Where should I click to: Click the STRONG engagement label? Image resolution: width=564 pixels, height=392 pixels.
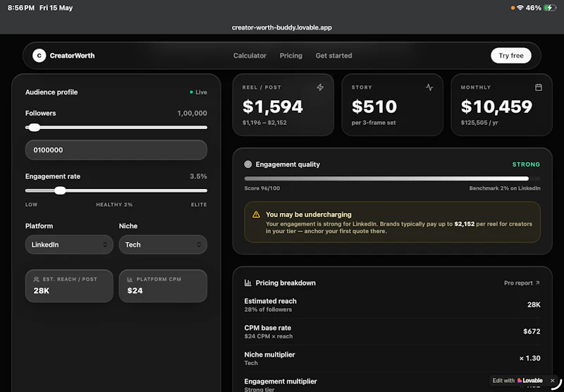[x=526, y=164]
